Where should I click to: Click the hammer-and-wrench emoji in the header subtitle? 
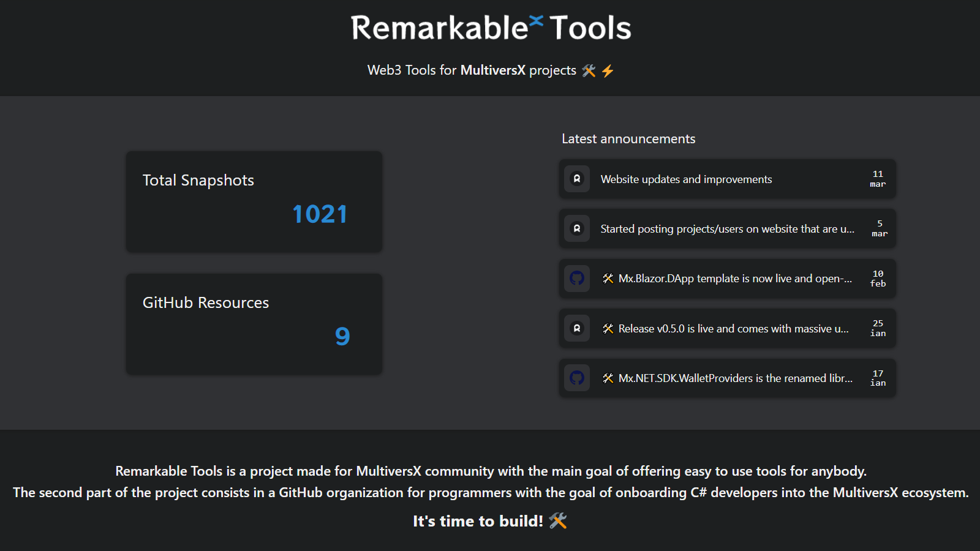589,70
